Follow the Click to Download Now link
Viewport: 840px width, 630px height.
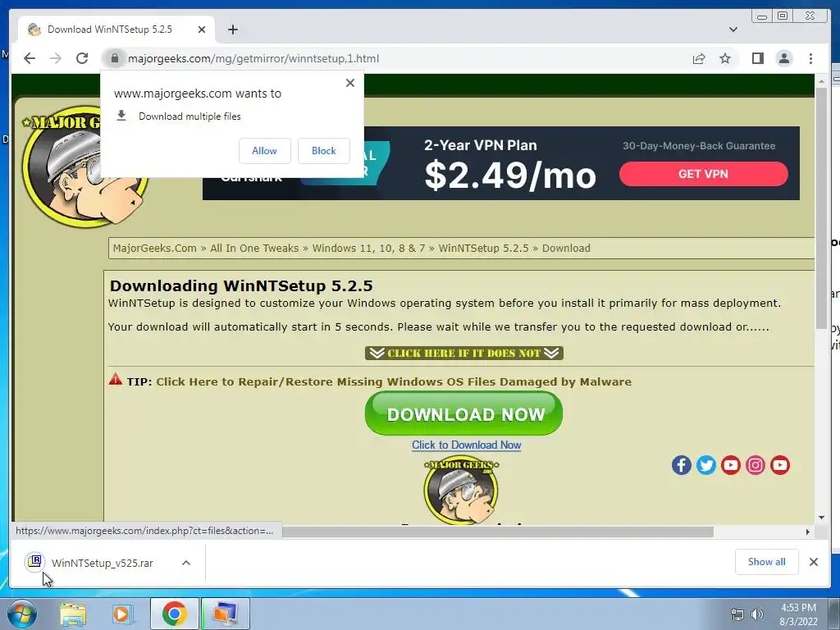(x=466, y=445)
